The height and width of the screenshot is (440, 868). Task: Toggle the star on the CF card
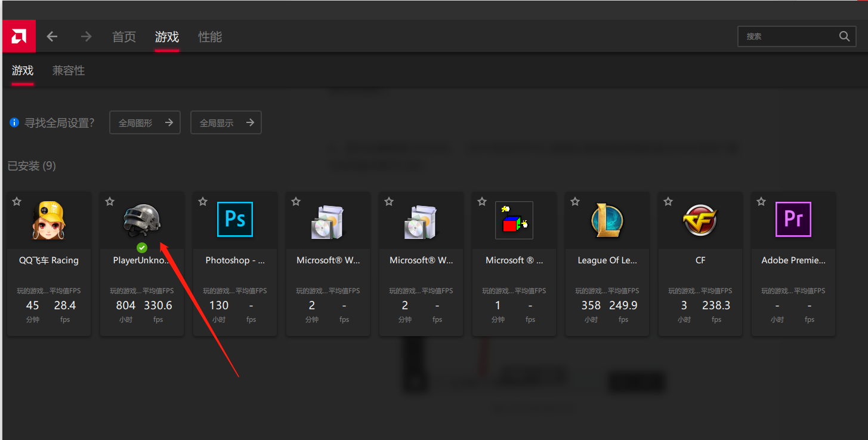668,202
